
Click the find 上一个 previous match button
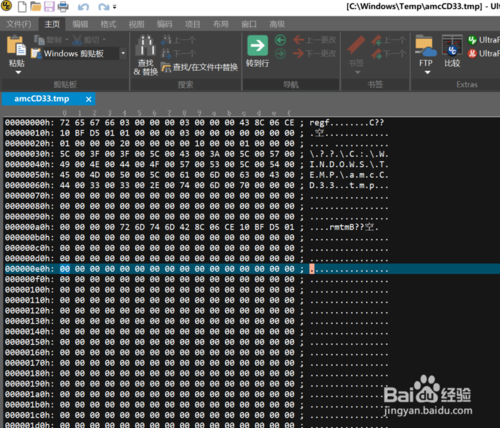point(179,40)
